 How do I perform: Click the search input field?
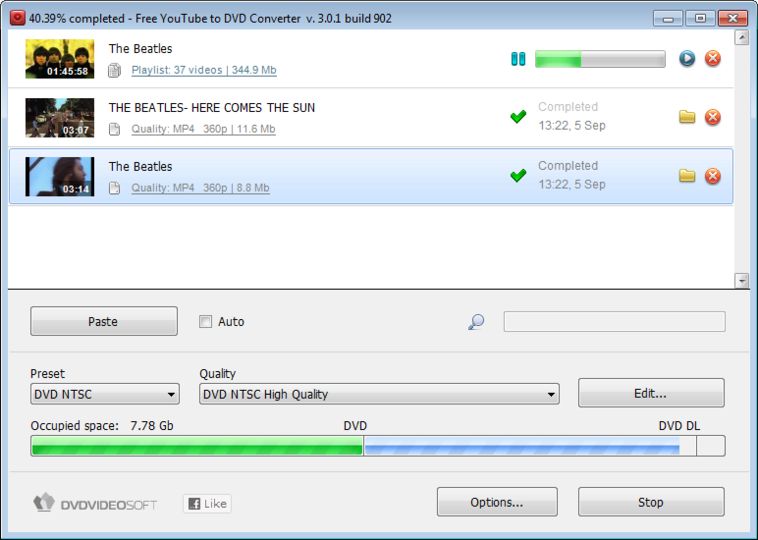click(x=614, y=322)
